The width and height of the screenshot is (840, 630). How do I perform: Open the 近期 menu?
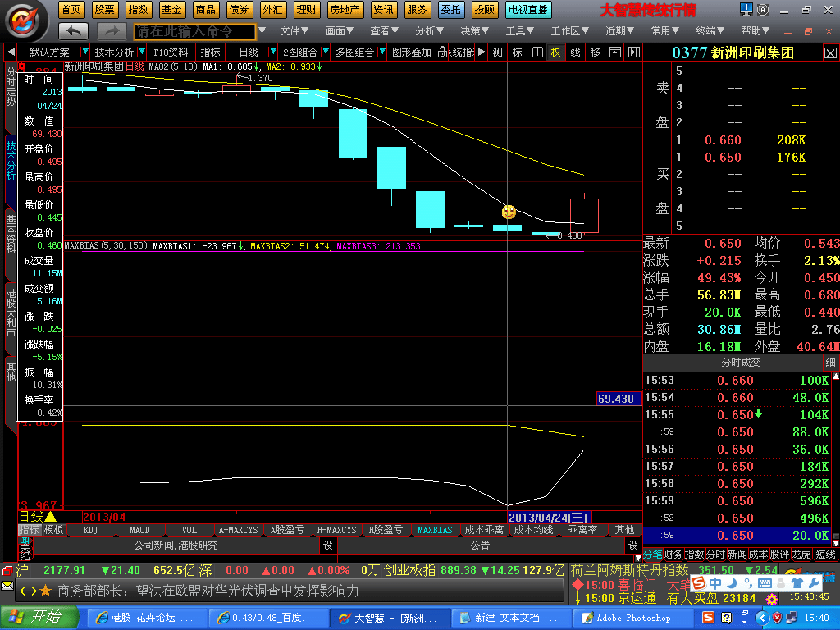tap(620, 31)
